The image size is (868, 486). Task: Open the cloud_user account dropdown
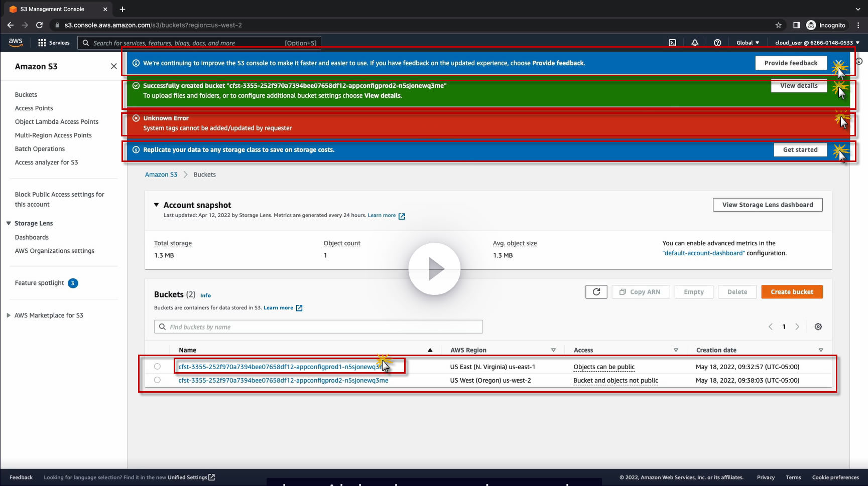[817, 43]
